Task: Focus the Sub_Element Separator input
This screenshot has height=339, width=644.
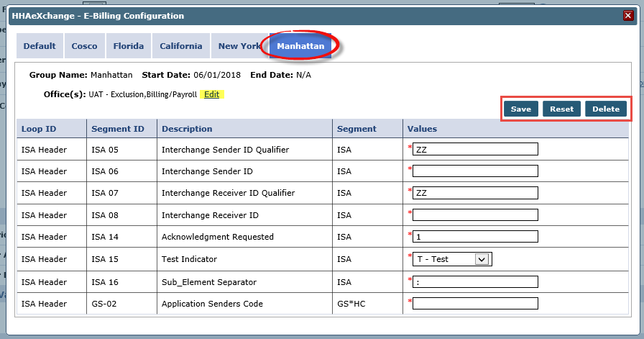Action: tap(475, 281)
